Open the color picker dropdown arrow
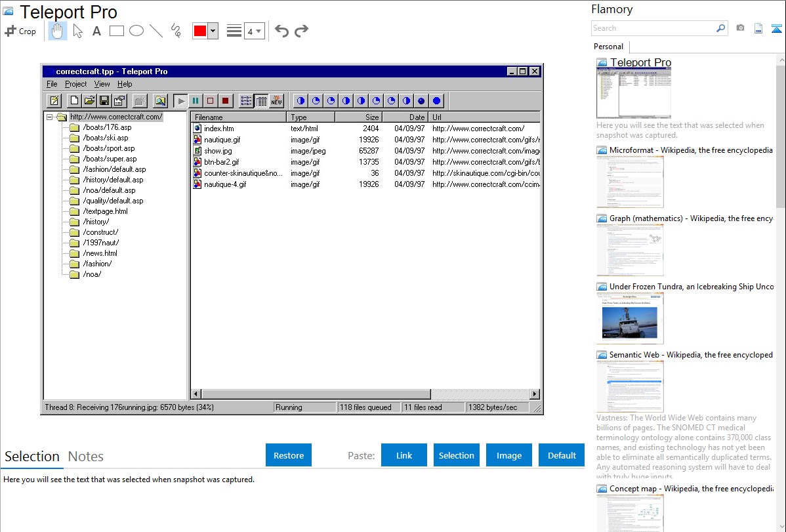The image size is (786, 532). click(213, 31)
